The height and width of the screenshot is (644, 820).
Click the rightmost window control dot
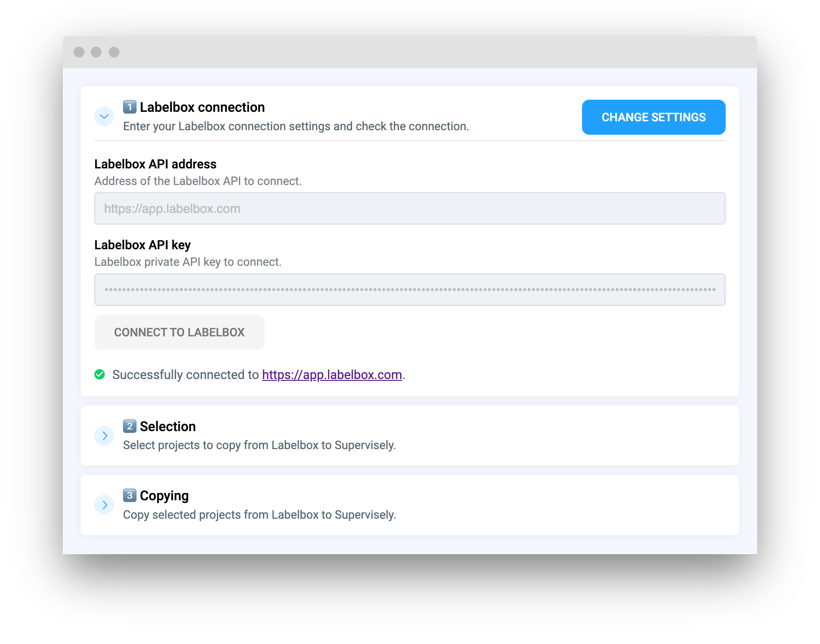point(114,52)
